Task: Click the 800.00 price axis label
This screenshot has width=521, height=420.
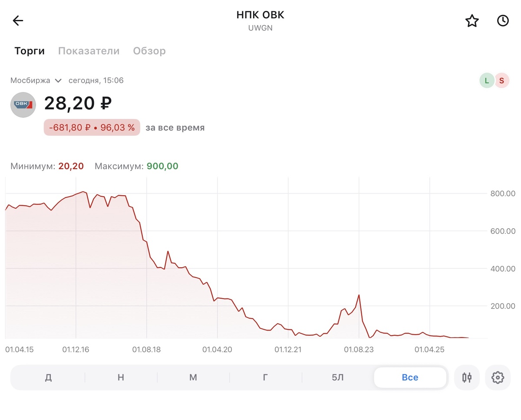Action: tap(503, 194)
